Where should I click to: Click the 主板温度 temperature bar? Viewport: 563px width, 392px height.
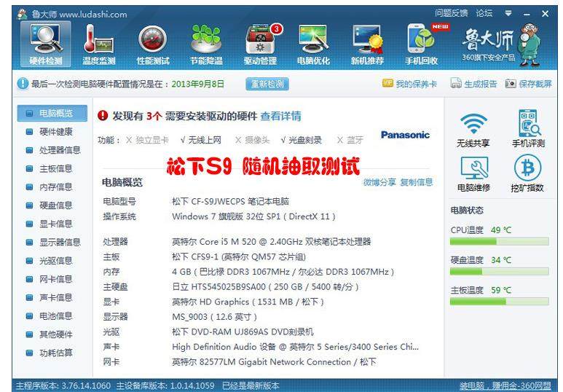[500, 302]
